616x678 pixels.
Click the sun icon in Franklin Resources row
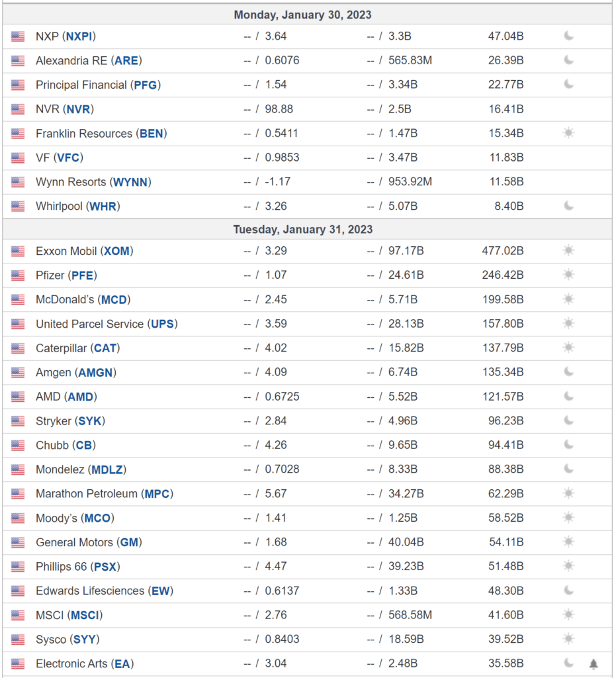click(569, 132)
